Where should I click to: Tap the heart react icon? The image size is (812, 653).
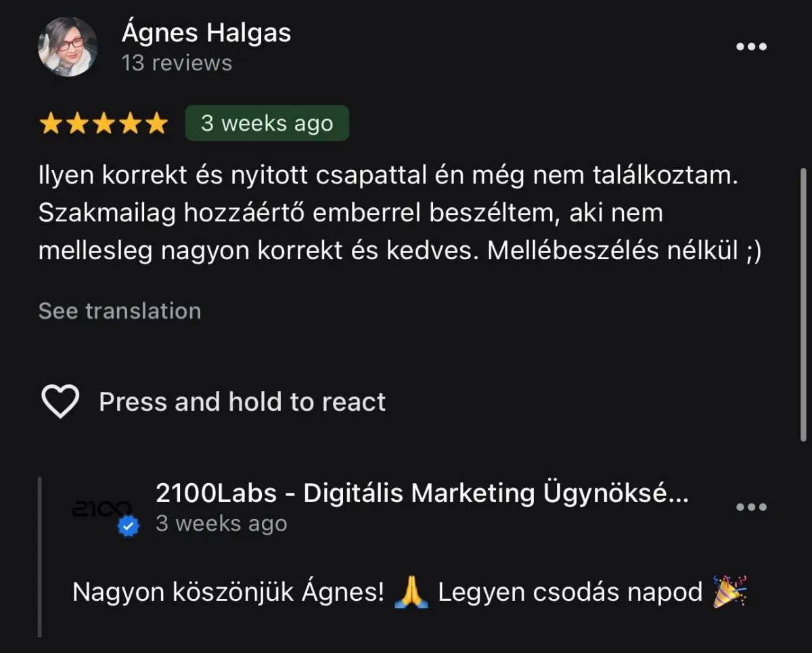(x=60, y=401)
